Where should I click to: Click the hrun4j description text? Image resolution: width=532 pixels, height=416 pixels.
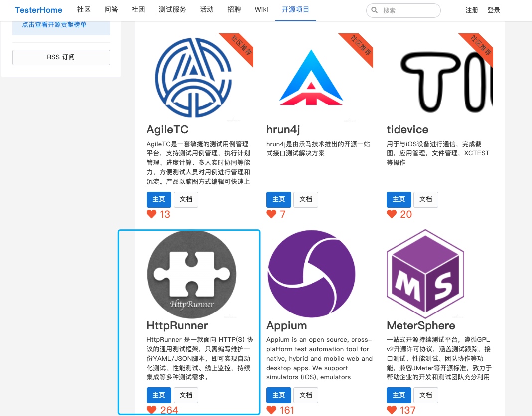point(318,148)
